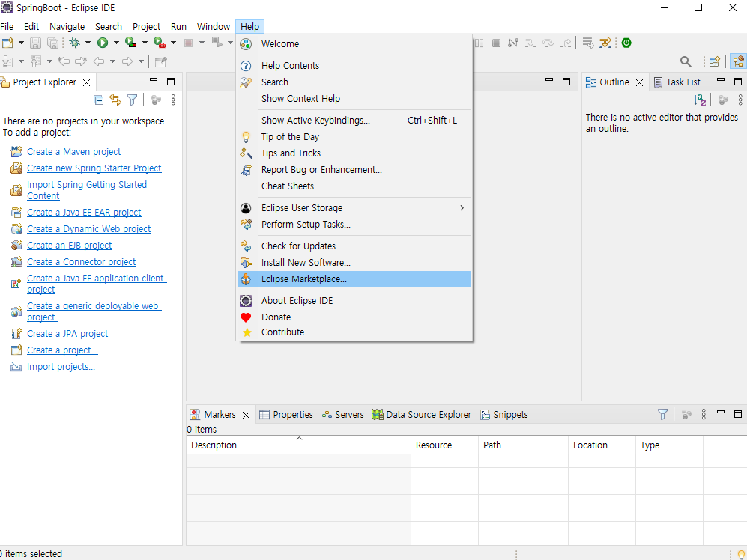Image resolution: width=747 pixels, height=560 pixels.
Task: Open dropdown next to New wizard icon
Action: [21, 43]
